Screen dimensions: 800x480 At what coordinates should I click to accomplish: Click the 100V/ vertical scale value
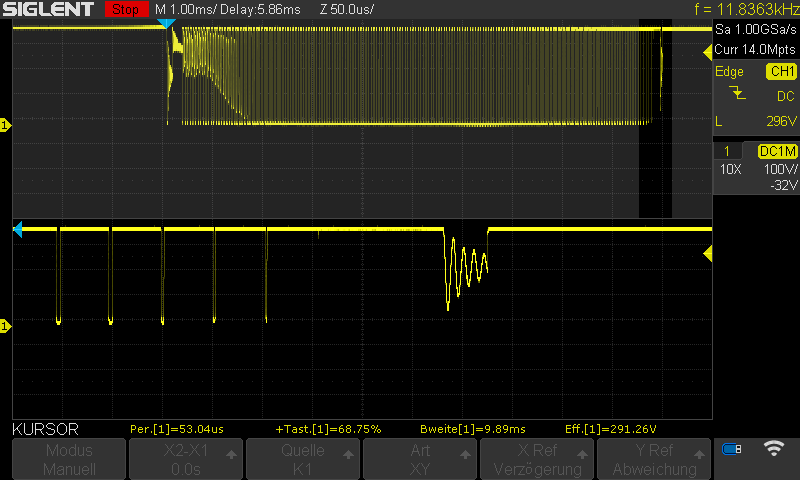(780, 169)
